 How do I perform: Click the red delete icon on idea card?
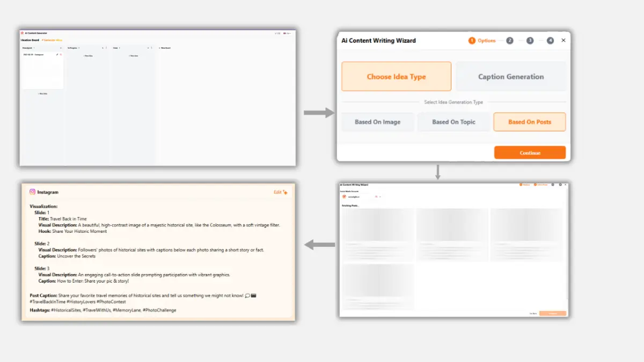click(61, 54)
